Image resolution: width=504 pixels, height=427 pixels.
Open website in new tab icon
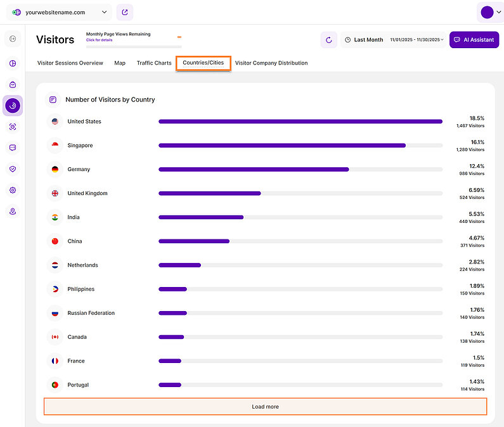125,12
